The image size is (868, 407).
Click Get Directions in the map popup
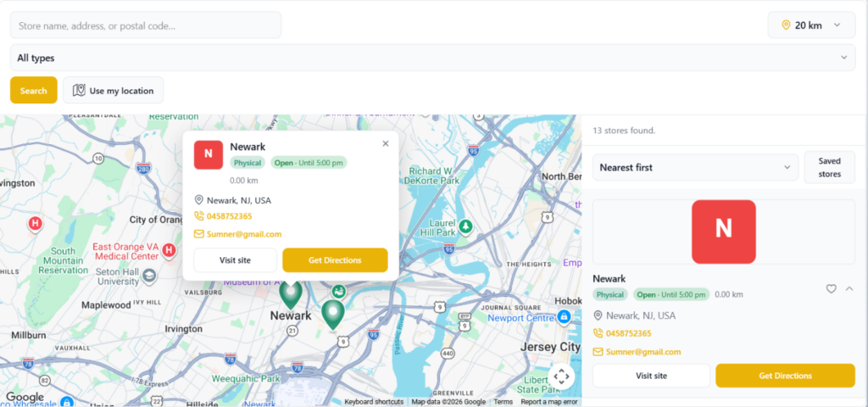coord(335,260)
